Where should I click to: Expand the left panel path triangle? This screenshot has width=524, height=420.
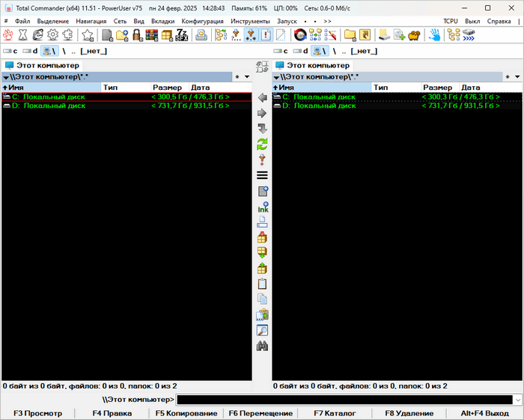pyautogui.click(x=6, y=78)
